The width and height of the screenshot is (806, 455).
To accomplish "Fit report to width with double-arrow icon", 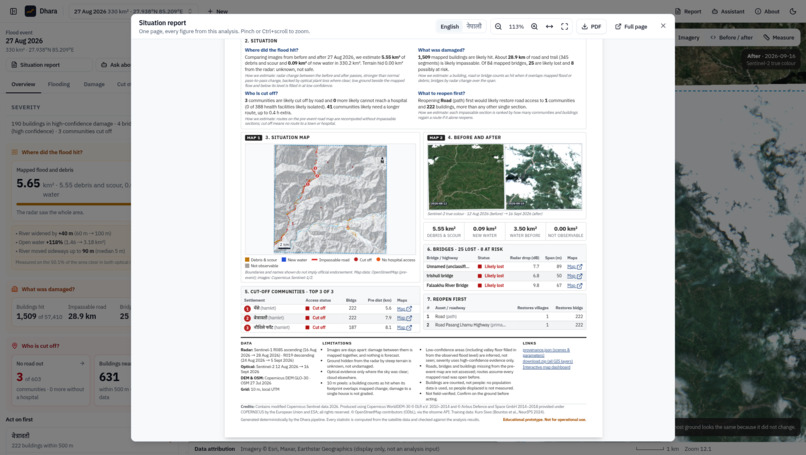I will point(549,26).
